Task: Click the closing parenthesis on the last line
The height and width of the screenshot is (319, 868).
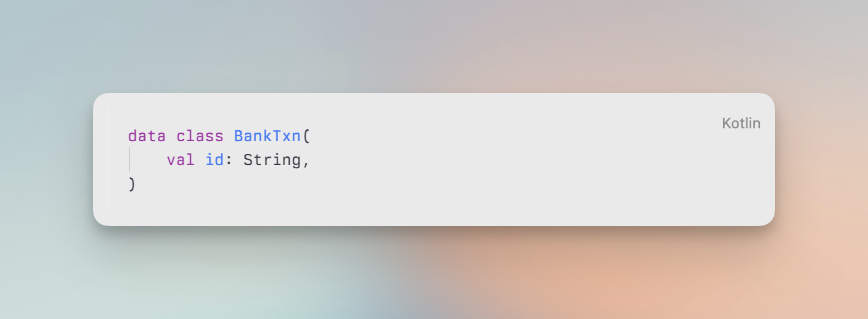Action: tap(132, 184)
